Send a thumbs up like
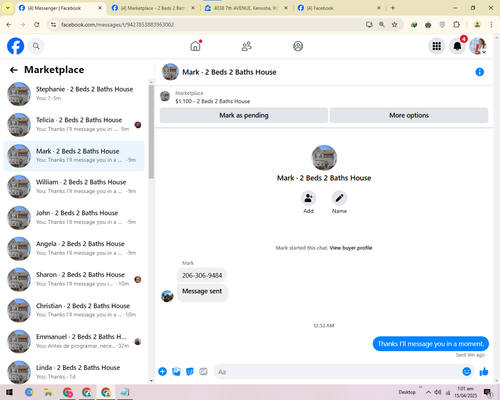The image size is (500, 400). point(484,371)
